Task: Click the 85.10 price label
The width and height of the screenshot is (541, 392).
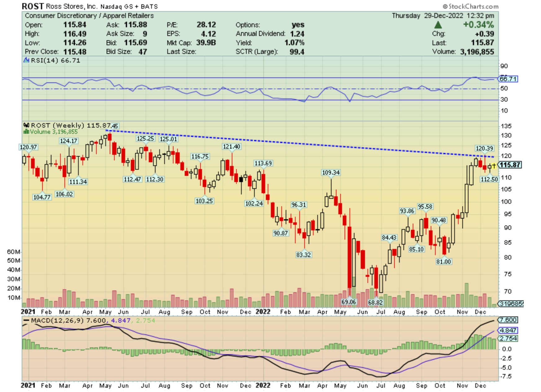Action: [416, 249]
